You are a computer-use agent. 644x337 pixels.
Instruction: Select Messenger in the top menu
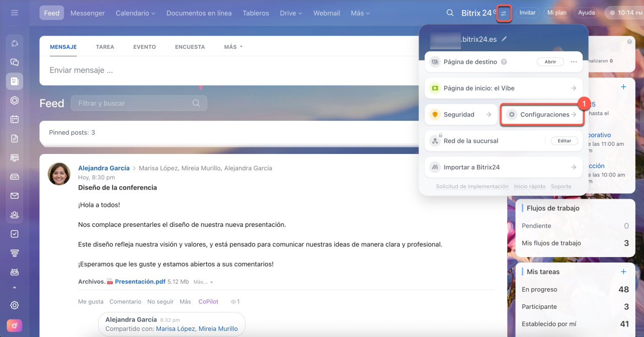88,13
